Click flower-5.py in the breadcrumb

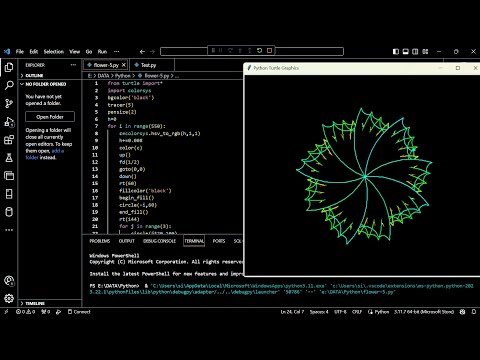[157, 76]
